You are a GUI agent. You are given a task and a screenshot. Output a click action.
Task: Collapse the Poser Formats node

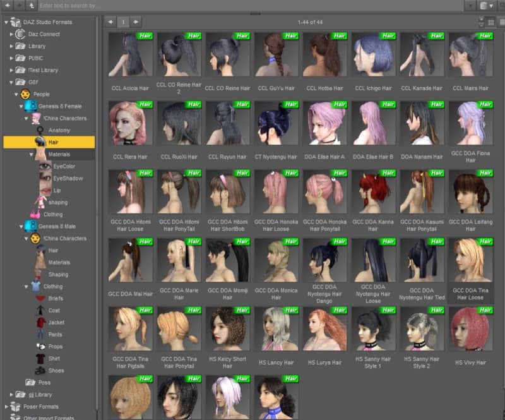point(6,407)
